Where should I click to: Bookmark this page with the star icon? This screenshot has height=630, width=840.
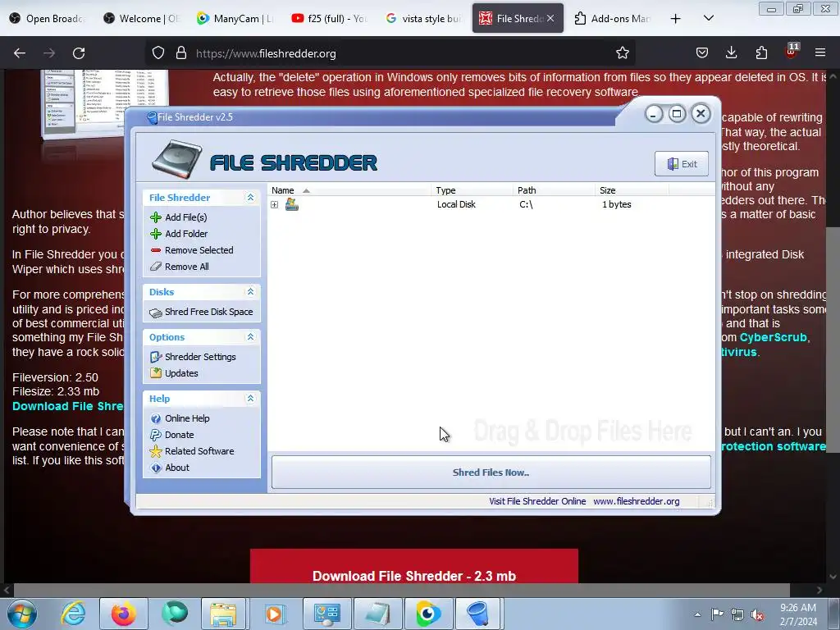[x=623, y=53]
